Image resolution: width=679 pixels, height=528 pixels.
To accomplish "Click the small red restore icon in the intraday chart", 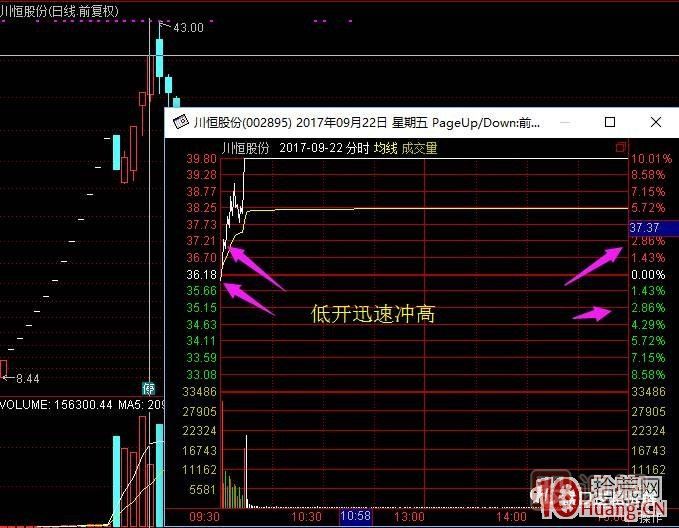I will [x=620, y=148].
